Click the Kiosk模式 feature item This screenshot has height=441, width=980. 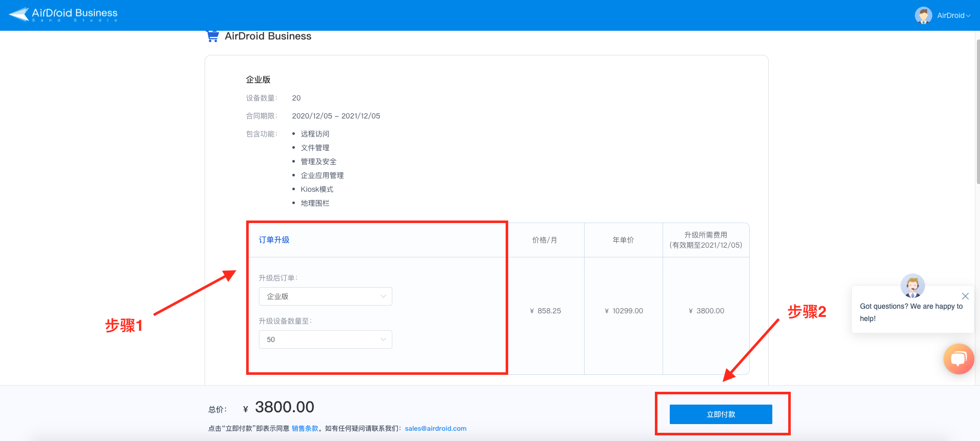pyautogui.click(x=317, y=189)
